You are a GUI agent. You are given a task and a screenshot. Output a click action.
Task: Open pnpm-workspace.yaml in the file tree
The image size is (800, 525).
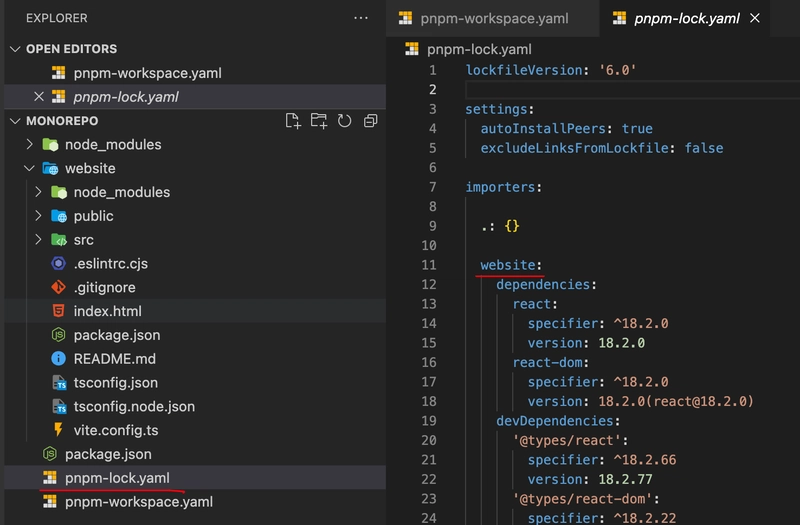[x=195, y=502]
